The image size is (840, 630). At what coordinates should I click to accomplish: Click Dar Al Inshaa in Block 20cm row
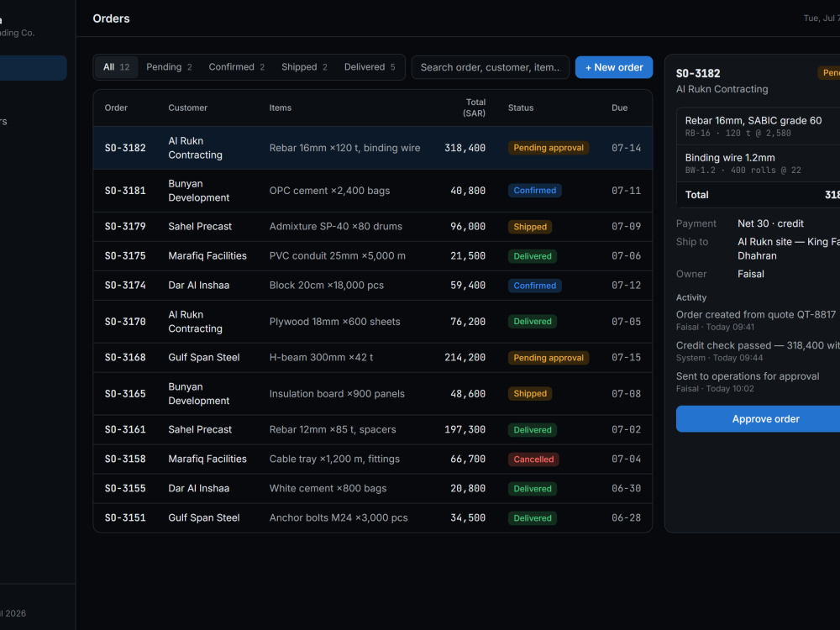pos(199,286)
